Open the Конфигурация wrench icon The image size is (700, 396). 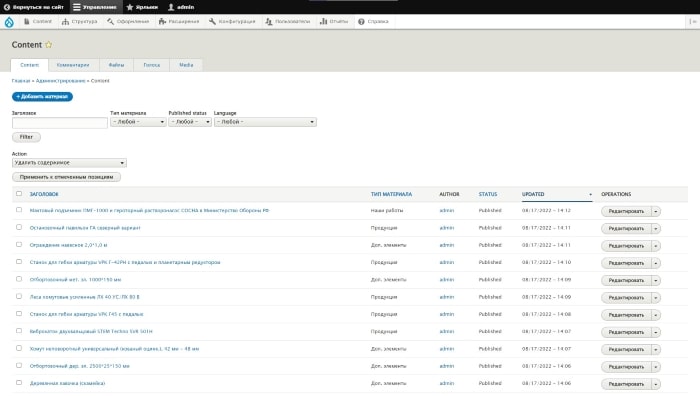tap(212, 21)
